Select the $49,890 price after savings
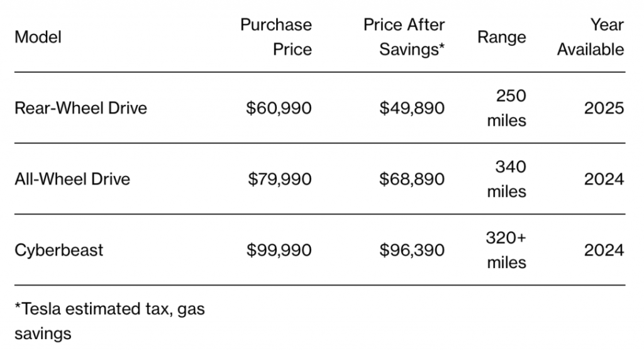644x351 pixels. coord(412,108)
